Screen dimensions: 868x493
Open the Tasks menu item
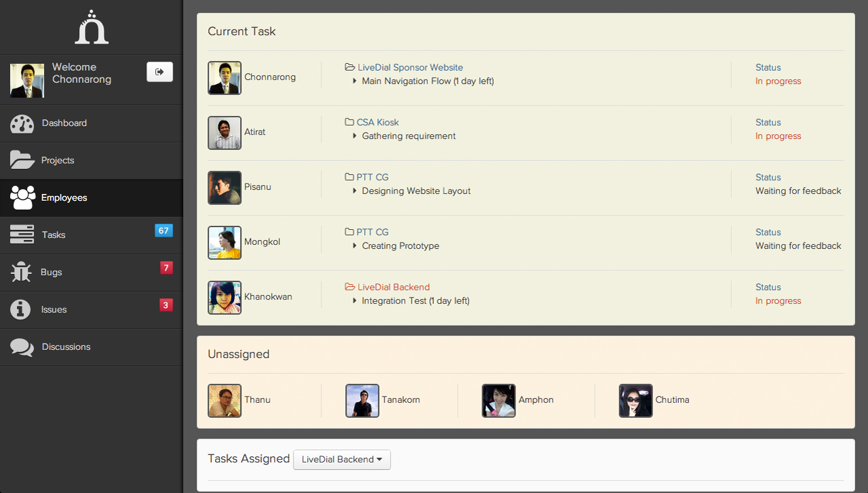coord(54,235)
